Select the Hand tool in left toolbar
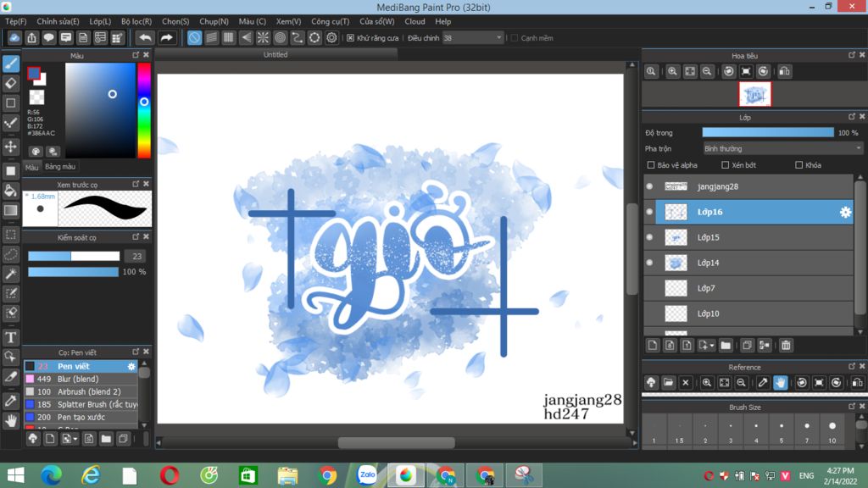This screenshot has height=488, width=868. pyautogui.click(x=10, y=420)
